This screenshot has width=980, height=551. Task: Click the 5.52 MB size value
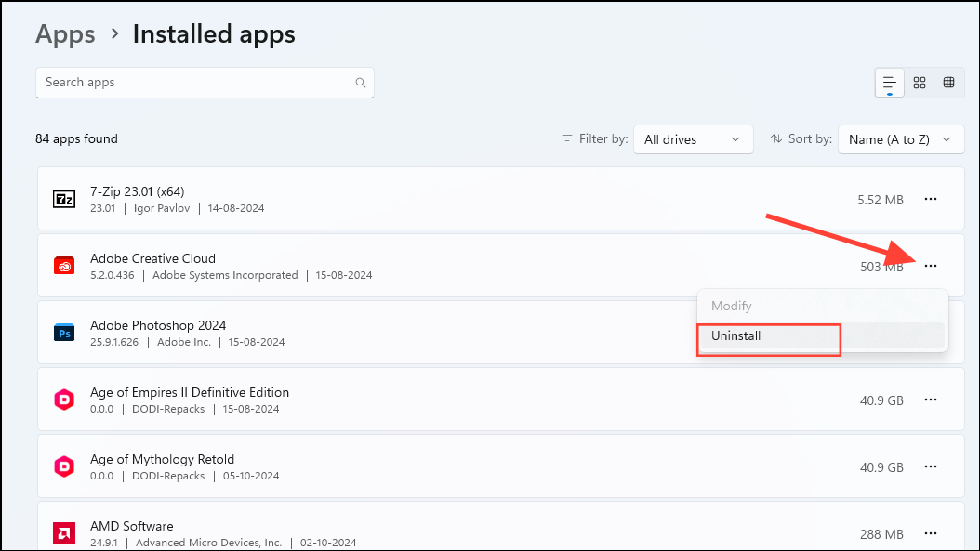coord(880,200)
